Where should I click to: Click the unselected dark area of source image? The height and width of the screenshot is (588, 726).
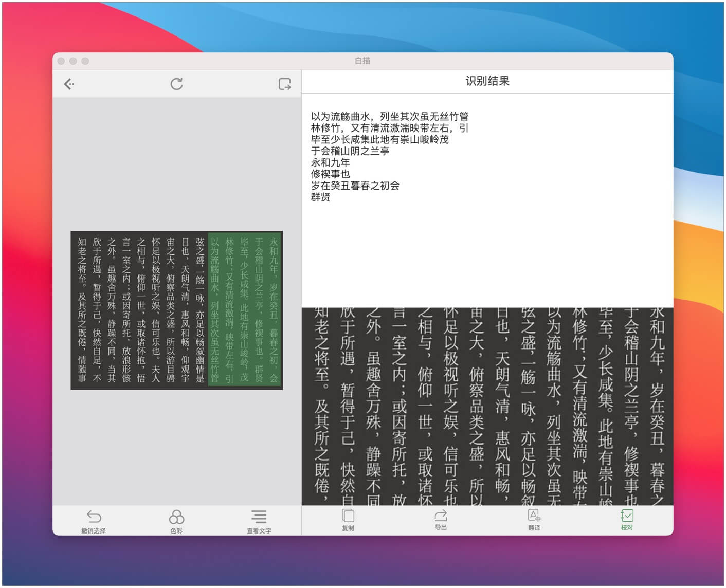point(139,310)
